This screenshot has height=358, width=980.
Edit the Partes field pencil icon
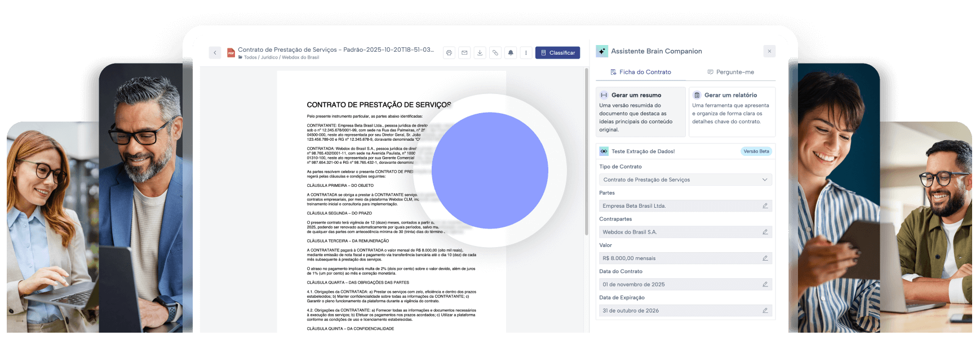pyautogui.click(x=765, y=206)
